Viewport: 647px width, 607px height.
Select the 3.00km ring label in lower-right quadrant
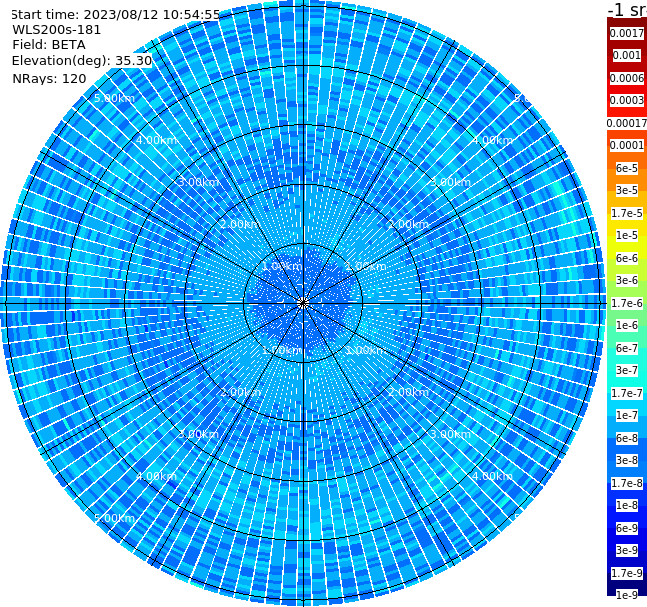click(x=450, y=434)
